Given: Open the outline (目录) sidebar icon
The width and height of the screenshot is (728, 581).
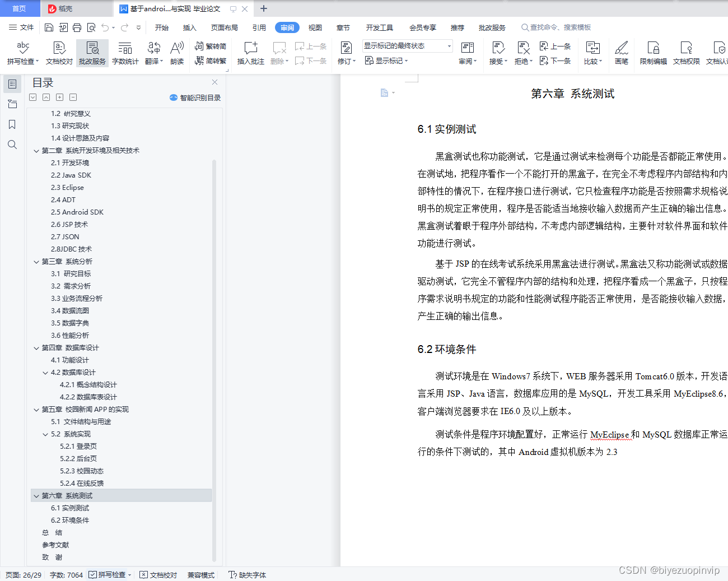Looking at the screenshot, I should (12, 84).
